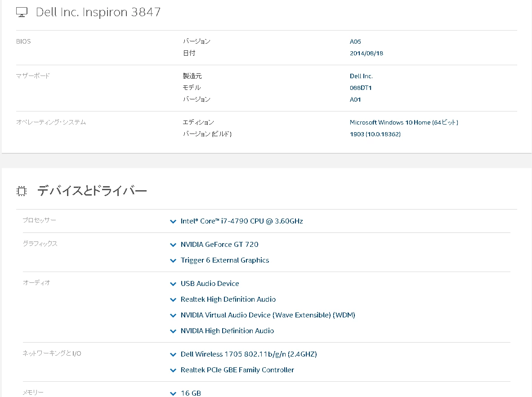The width and height of the screenshot is (532, 397).
Task: Click the オペレーティング・システム row label
Action: (51, 122)
